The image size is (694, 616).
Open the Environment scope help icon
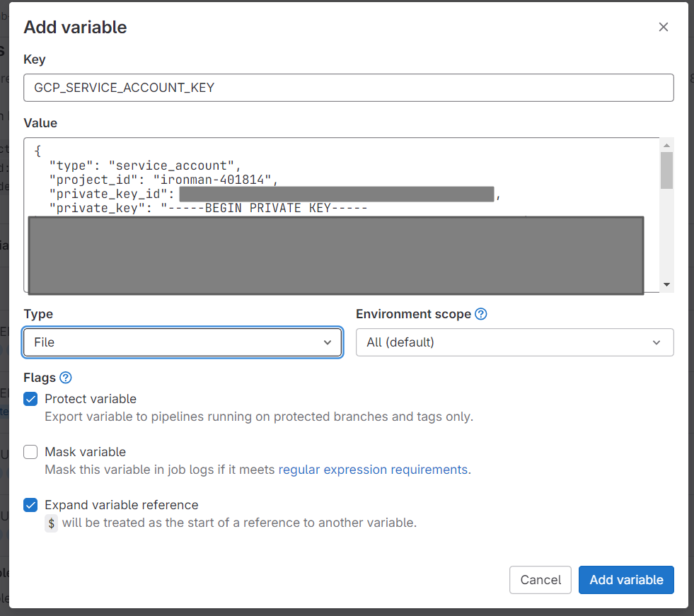click(x=481, y=314)
